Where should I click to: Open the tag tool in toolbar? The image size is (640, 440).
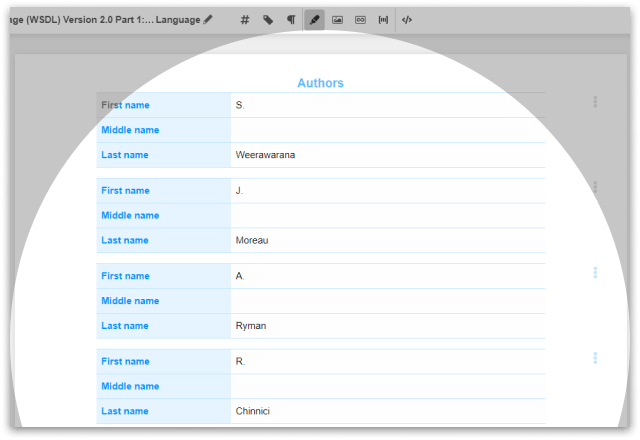click(x=268, y=19)
